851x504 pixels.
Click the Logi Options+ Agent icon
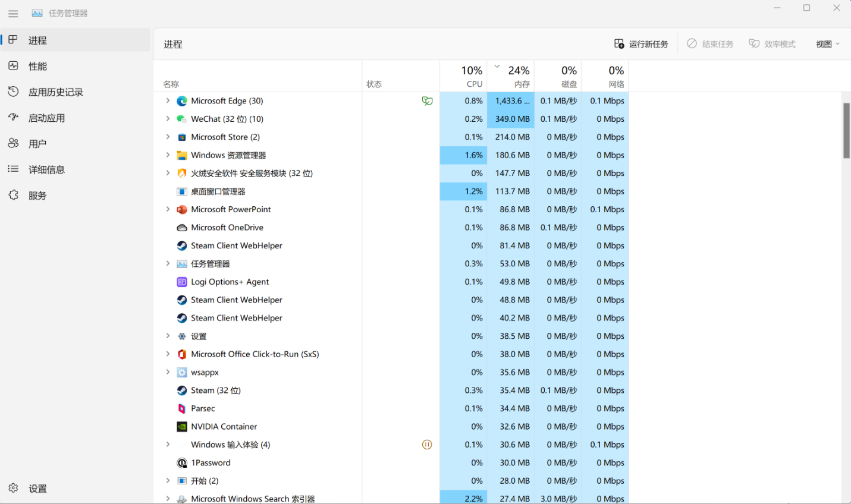click(x=182, y=282)
